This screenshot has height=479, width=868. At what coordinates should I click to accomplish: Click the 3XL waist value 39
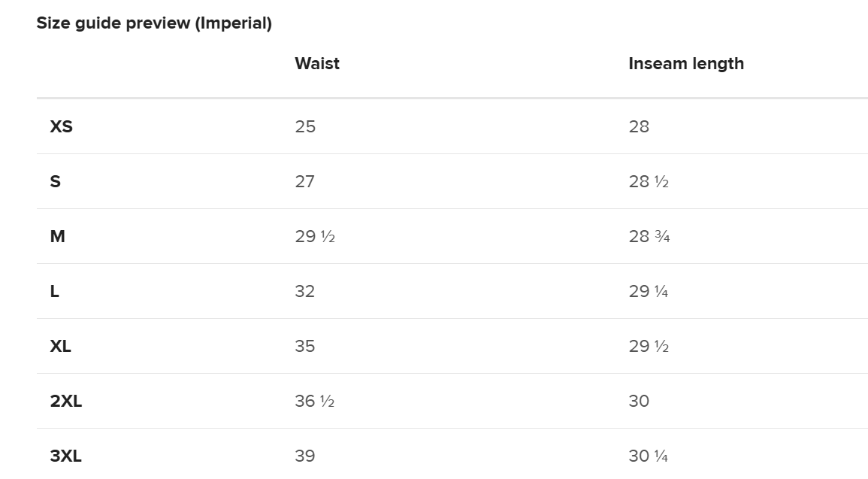[304, 456]
